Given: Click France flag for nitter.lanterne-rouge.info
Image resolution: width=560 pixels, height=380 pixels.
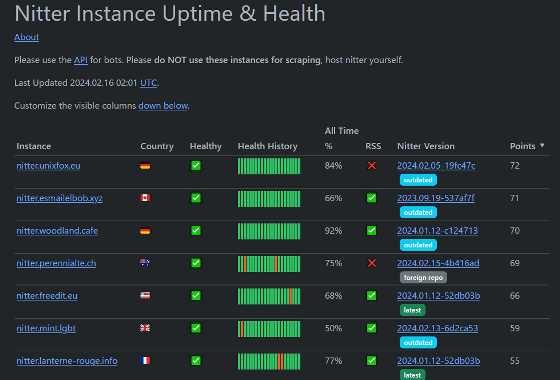Looking at the screenshot, I should click(145, 360).
